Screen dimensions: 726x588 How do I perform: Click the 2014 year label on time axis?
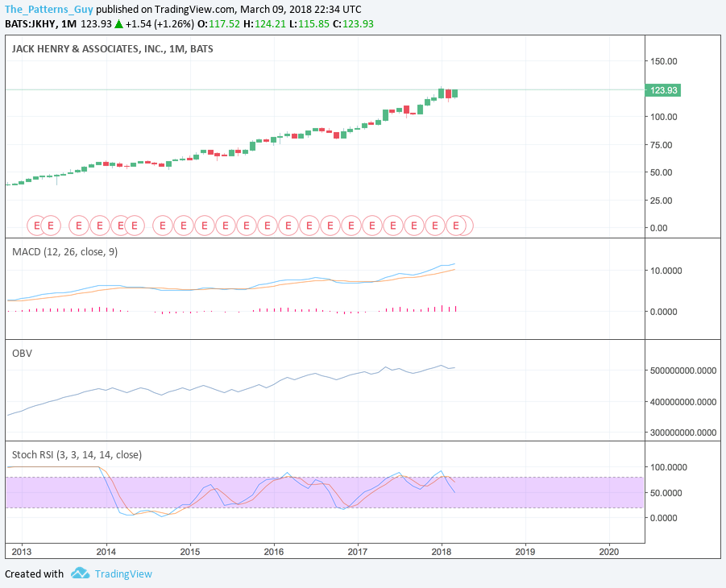pyautogui.click(x=106, y=552)
